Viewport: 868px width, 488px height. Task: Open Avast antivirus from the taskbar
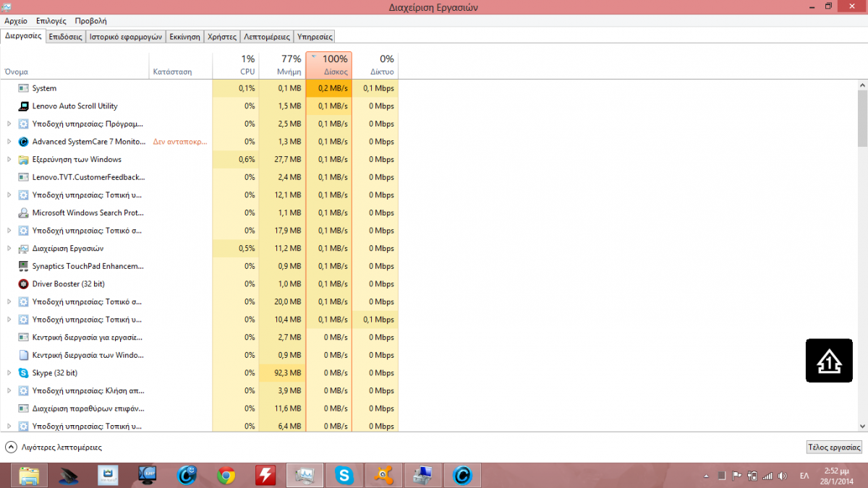pyautogui.click(x=383, y=475)
